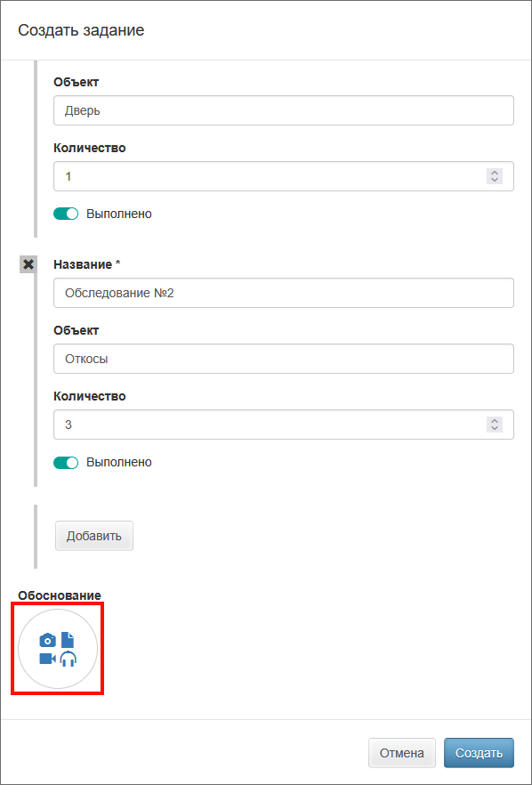Toggle the Выполнено switch under Откосы

66,462
